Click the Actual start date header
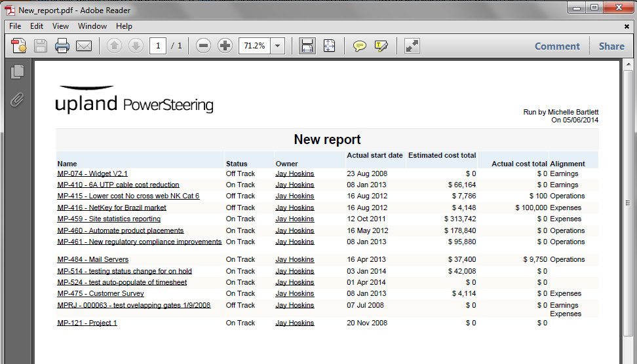 (x=375, y=155)
